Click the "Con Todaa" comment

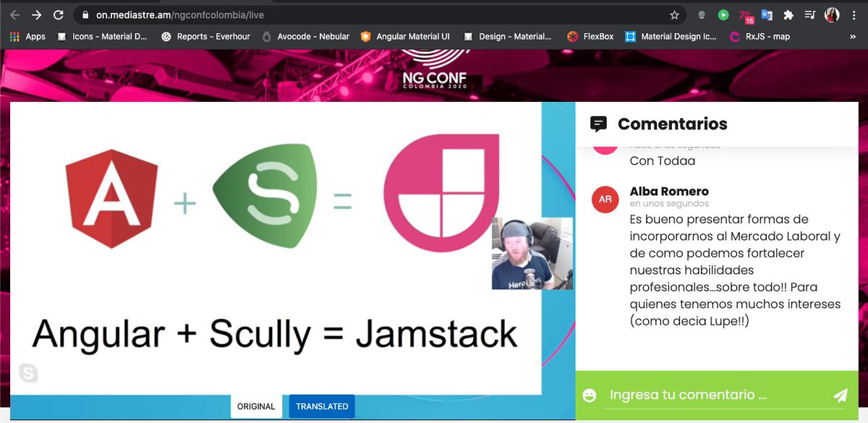(663, 161)
